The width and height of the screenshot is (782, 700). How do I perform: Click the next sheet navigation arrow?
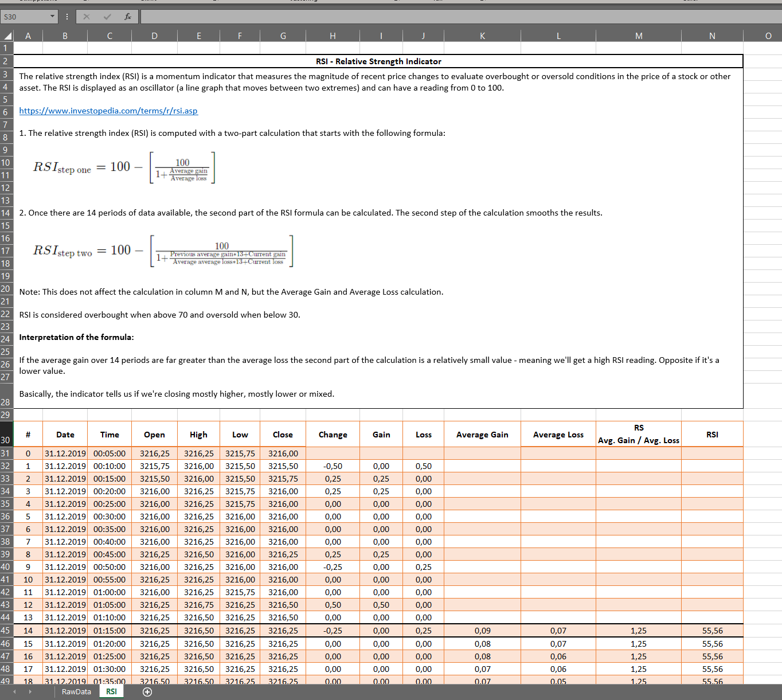(30, 692)
